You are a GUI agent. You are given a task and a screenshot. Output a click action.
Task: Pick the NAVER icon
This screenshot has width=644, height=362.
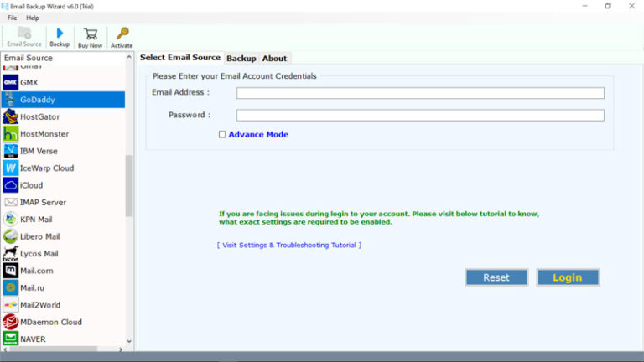pyautogui.click(x=11, y=339)
